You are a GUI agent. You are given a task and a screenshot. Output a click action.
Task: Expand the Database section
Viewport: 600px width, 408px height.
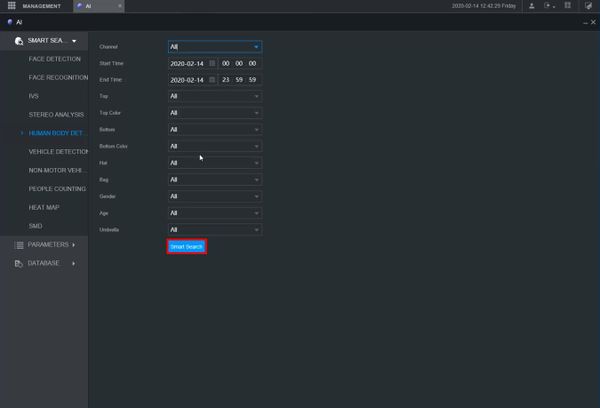click(73, 263)
